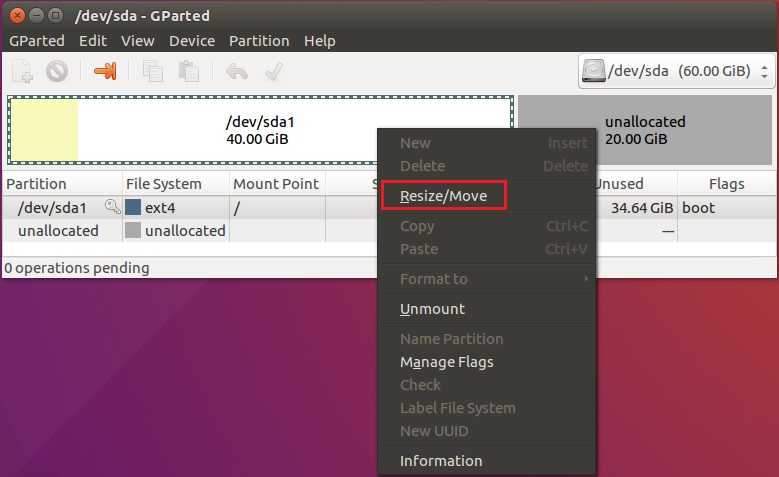Click the greyed-out Label File System entry
Screen dimensions: 779x477
click(487, 408)
